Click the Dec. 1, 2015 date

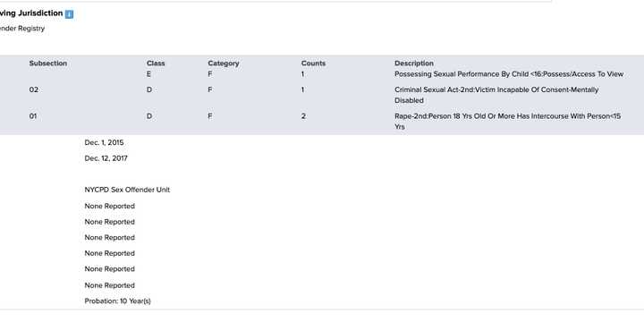pos(104,142)
